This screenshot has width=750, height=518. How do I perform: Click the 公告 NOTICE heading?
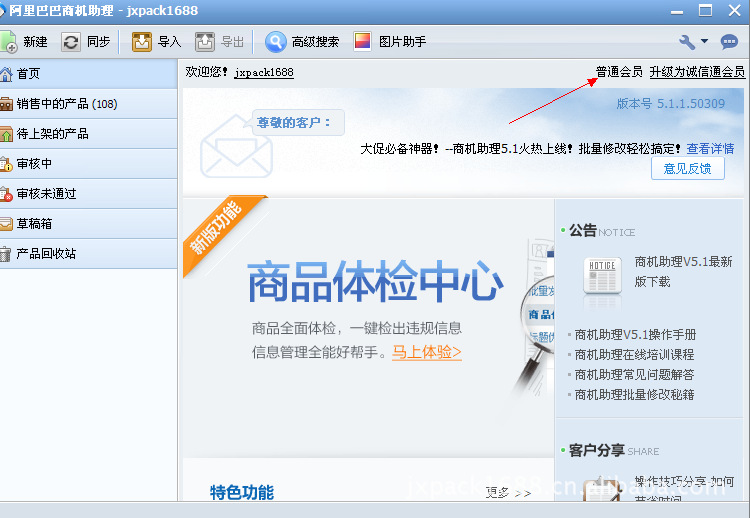tap(602, 231)
